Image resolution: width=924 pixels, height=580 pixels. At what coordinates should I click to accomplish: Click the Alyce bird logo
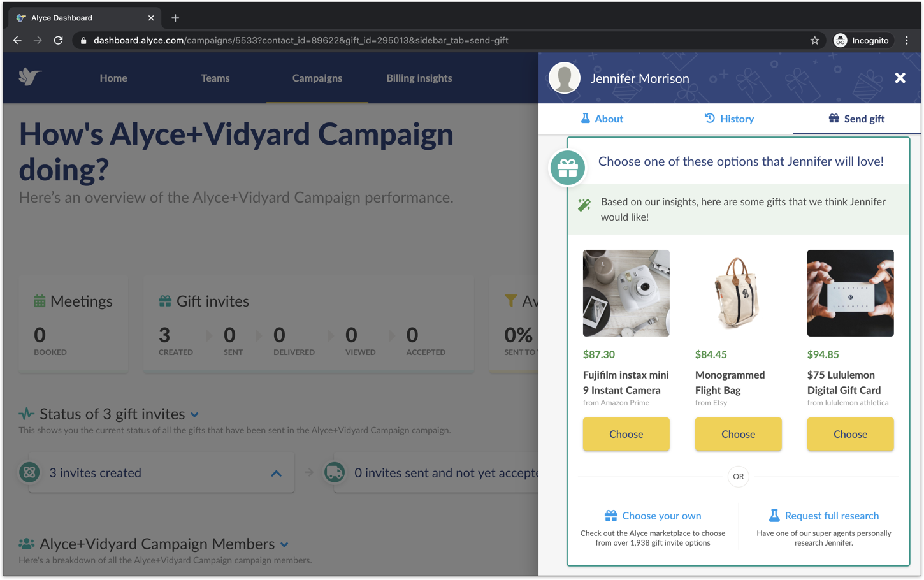pyautogui.click(x=30, y=77)
